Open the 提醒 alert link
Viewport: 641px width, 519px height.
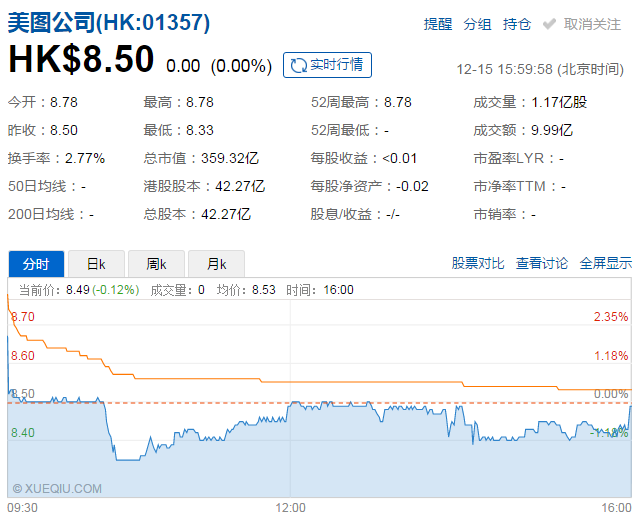(x=438, y=24)
